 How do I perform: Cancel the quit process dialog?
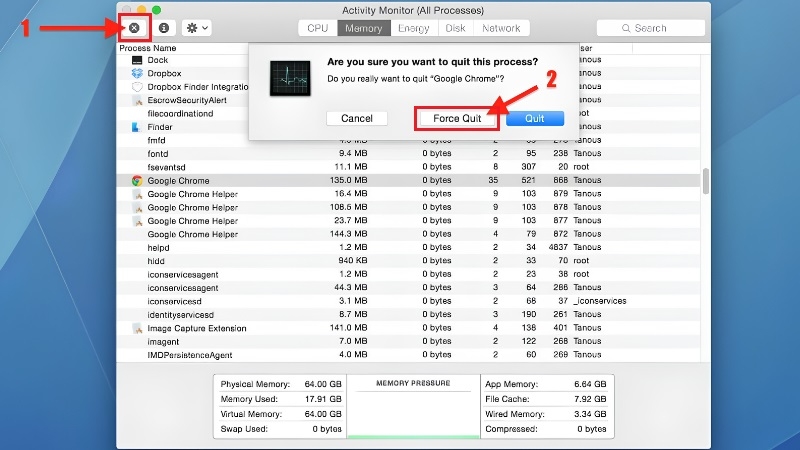tap(357, 118)
